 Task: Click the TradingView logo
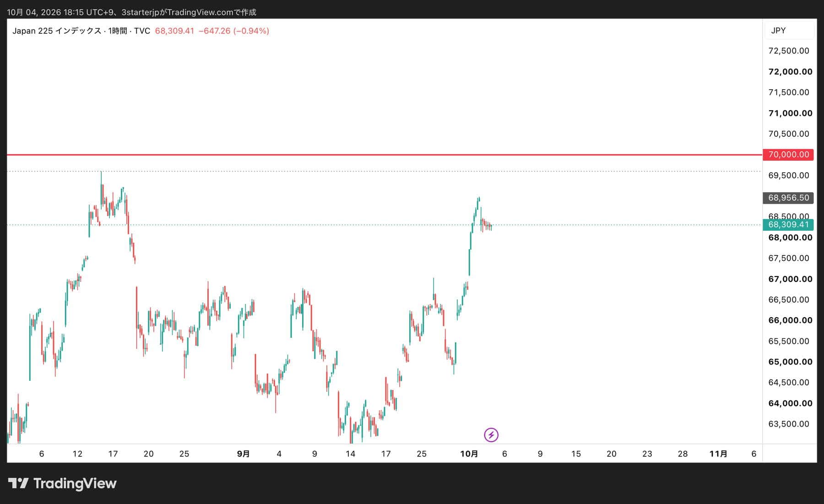coord(62,483)
